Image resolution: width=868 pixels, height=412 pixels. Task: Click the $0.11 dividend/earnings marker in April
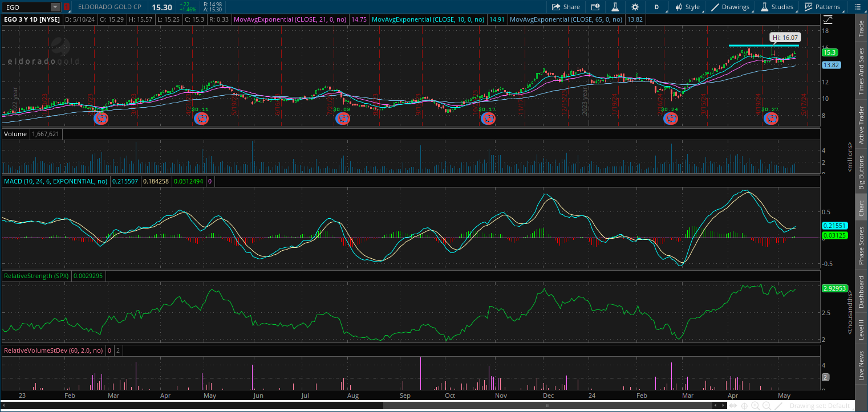201,119
